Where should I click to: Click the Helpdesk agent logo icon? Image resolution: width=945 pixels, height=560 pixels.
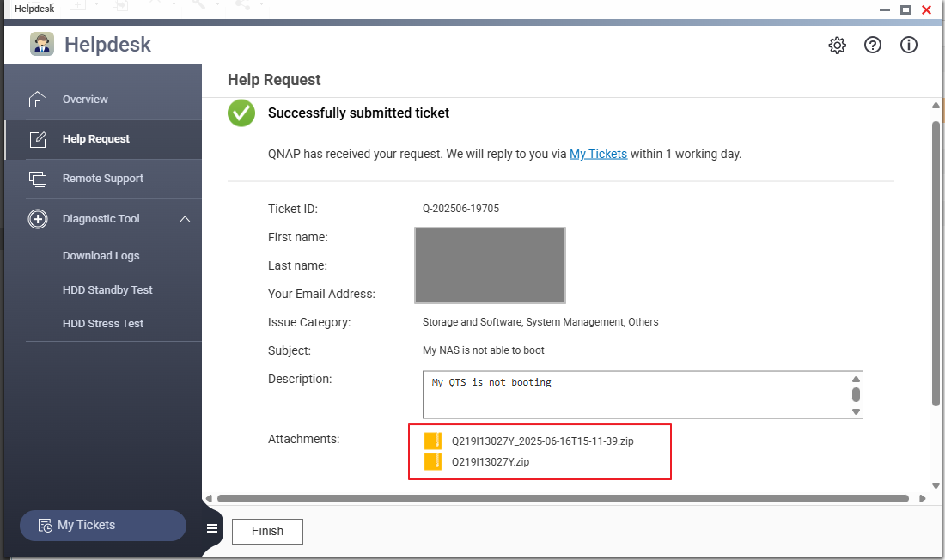click(42, 44)
